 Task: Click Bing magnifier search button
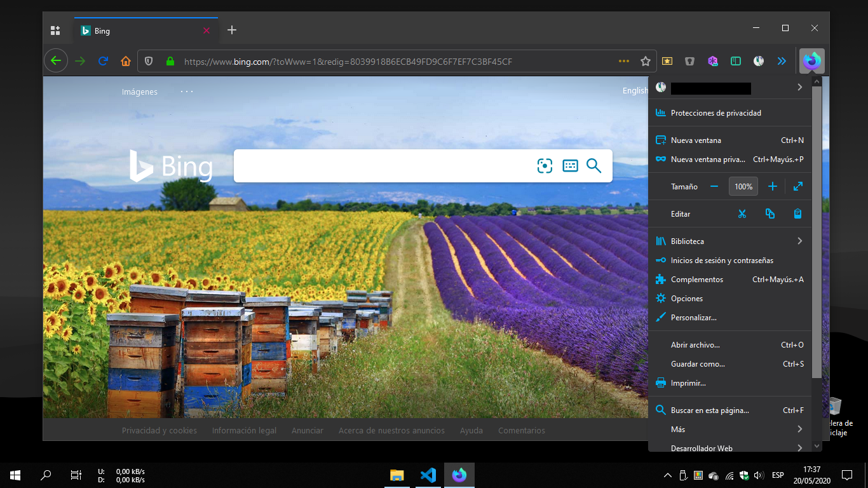click(x=593, y=166)
